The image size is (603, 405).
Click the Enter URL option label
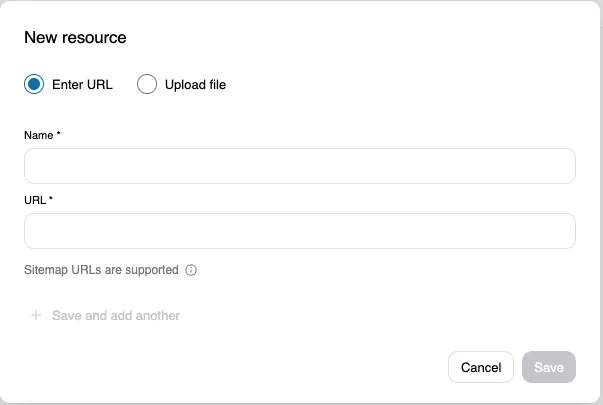[82, 85]
